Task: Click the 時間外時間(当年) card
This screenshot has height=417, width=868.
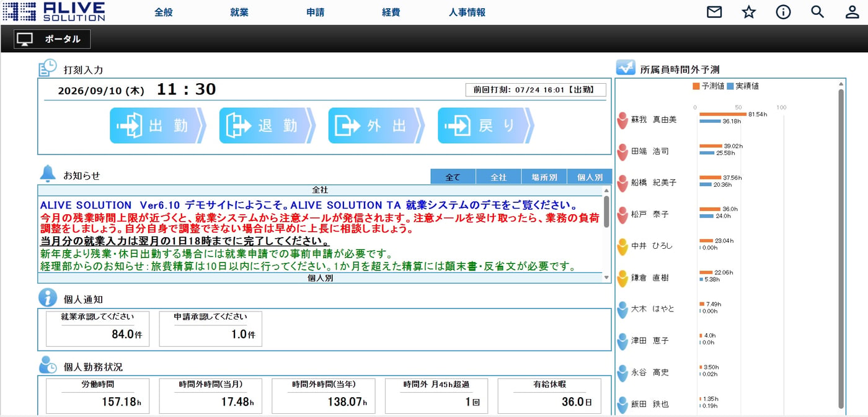Action: tap(324, 396)
